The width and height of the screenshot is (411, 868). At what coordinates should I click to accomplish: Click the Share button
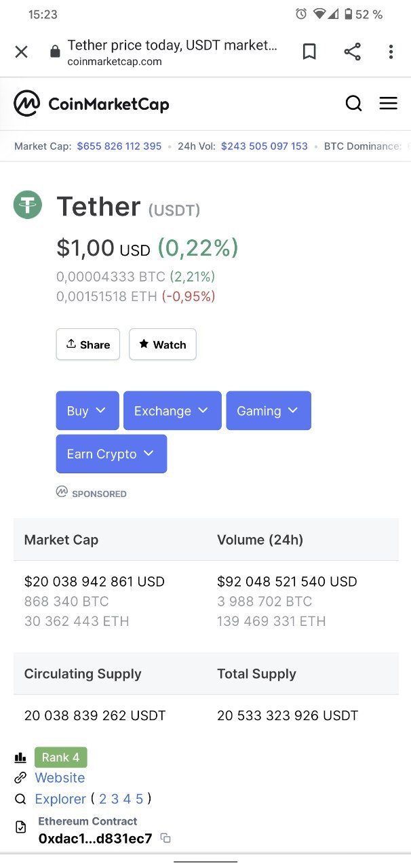coord(88,344)
